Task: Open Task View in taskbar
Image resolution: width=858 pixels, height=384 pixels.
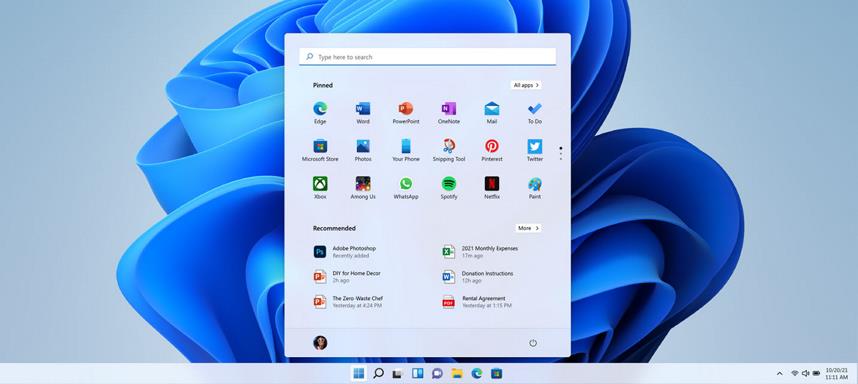Action: pos(398,374)
